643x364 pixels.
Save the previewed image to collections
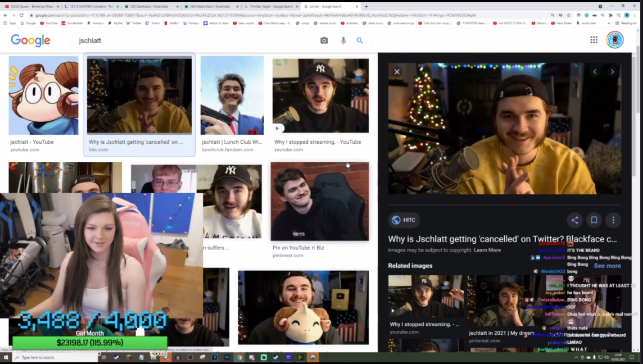[594, 220]
